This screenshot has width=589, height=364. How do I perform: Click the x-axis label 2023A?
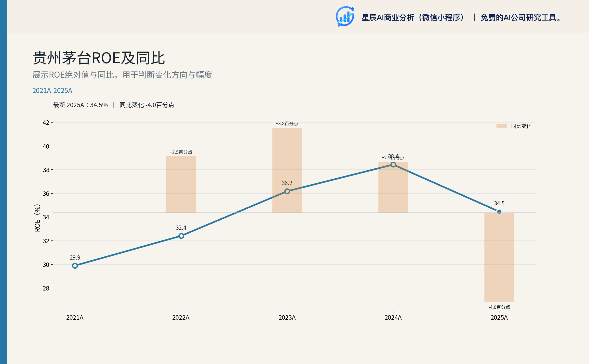click(287, 317)
